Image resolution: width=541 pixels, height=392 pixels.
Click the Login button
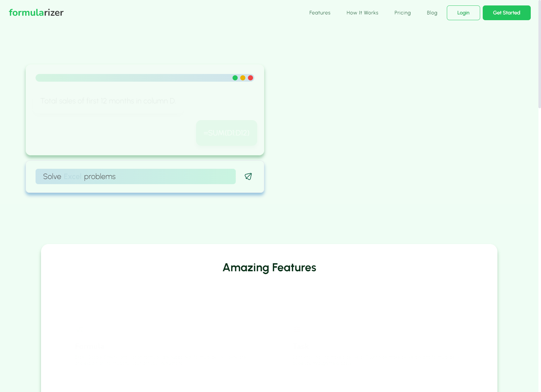[x=463, y=13]
